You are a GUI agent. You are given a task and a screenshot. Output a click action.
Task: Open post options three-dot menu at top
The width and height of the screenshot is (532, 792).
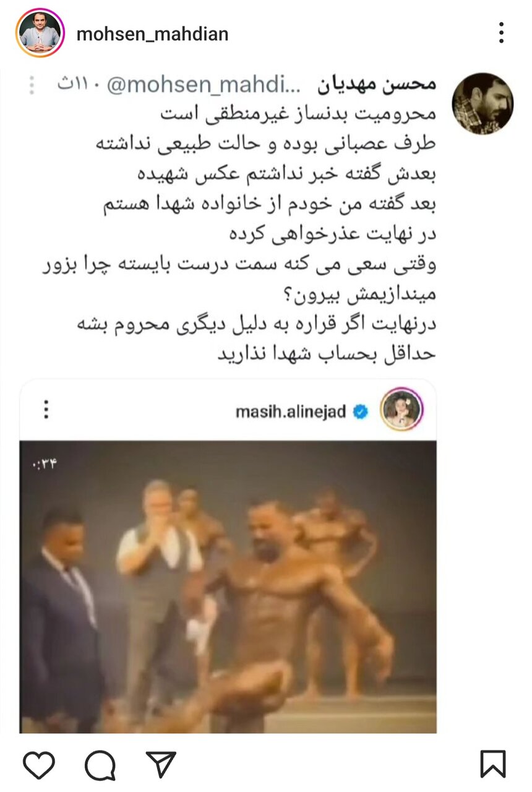click(501, 33)
